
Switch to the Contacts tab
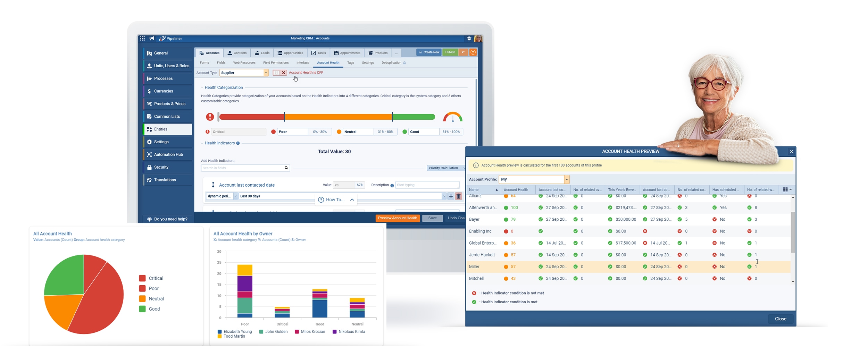237,53
